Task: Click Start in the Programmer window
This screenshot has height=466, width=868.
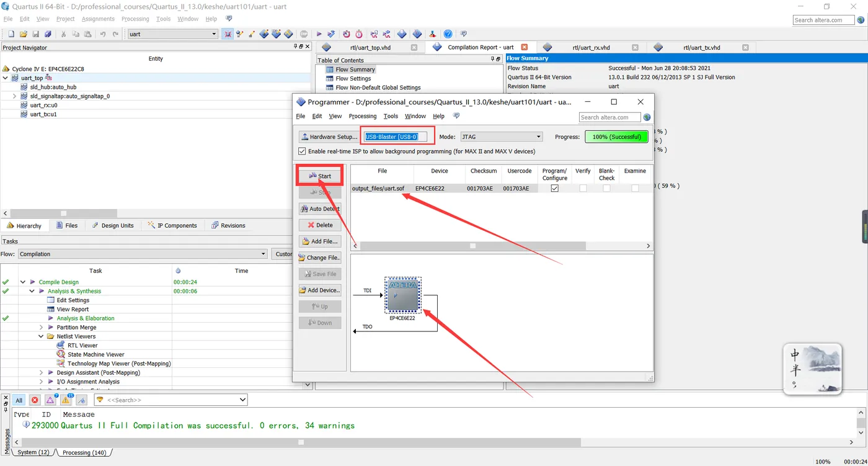Action: coord(320,176)
